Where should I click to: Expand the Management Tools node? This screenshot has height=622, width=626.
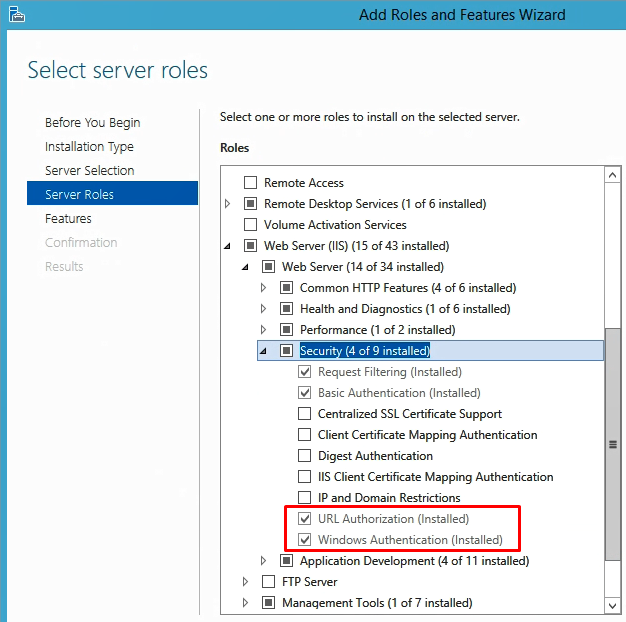[x=246, y=603]
